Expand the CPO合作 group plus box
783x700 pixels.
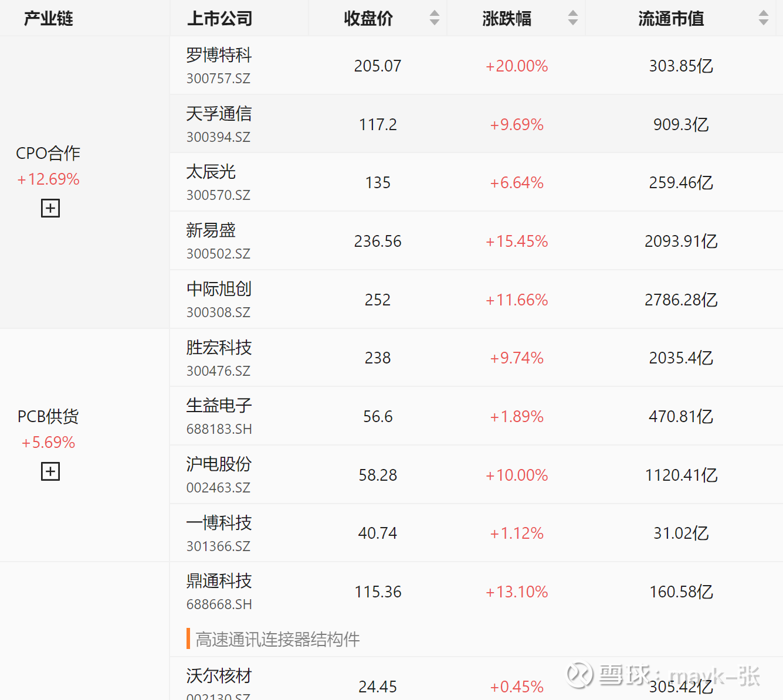coord(50,208)
